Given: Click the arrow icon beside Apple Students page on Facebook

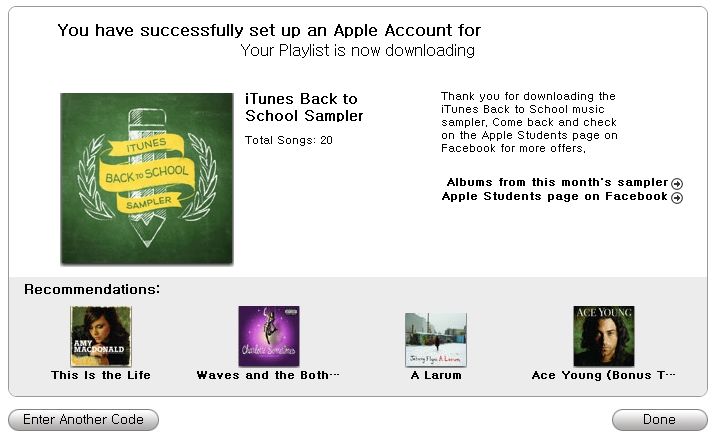Looking at the screenshot, I should [677, 197].
